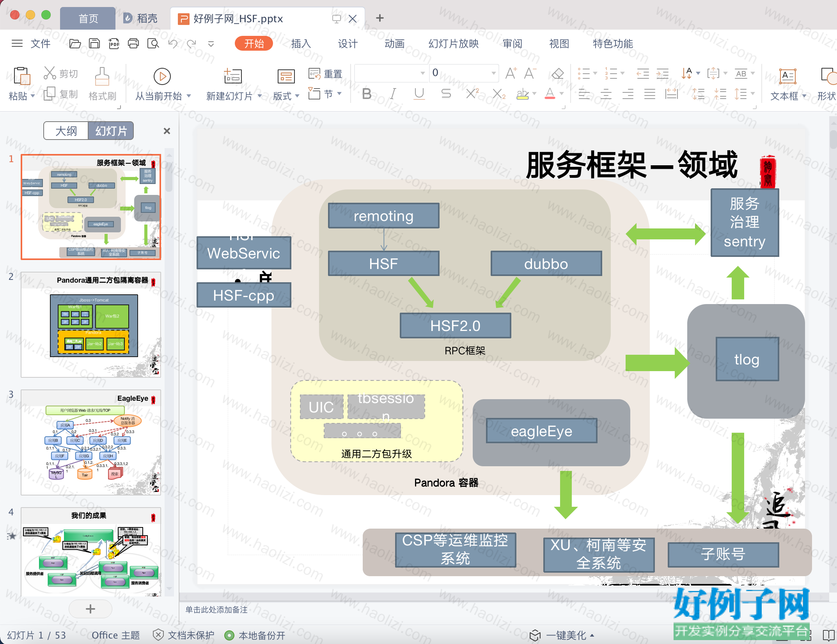Open the 插入 ribbon tab
The width and height of the screenshot is (837, 644).
[301, 44]
